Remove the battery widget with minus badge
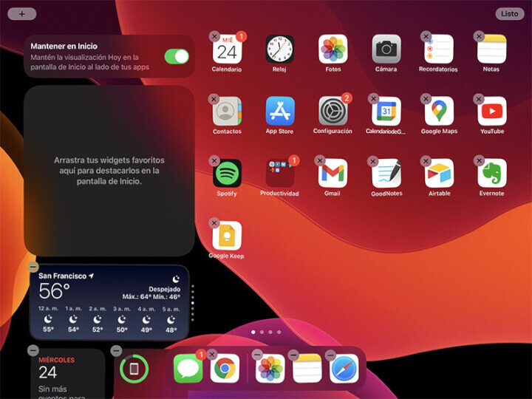Viewport: 532px width, 399px height. [116, 350]
